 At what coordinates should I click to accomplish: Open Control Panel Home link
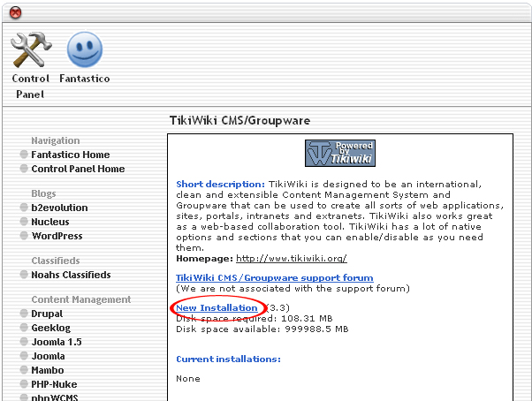coord(78,169)
